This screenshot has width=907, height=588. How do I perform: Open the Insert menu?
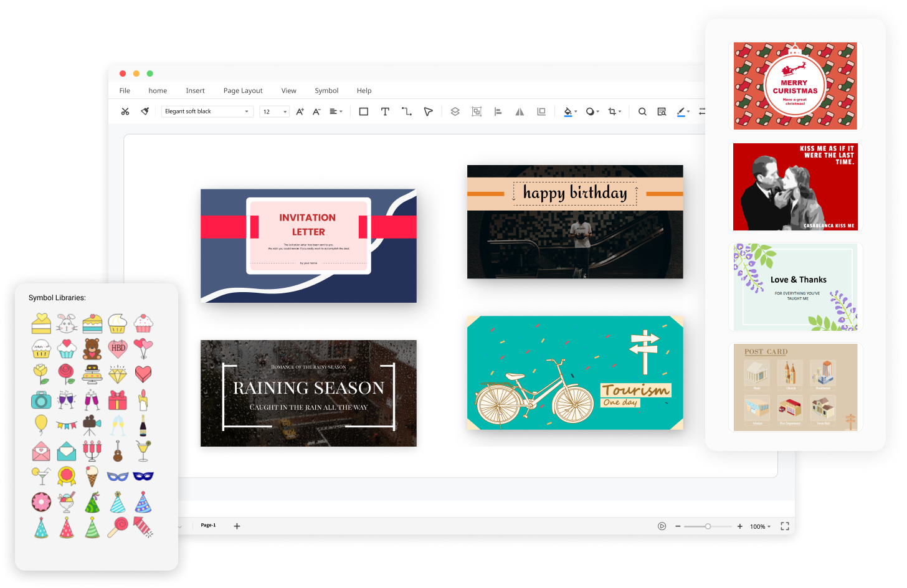coord(195,91)
